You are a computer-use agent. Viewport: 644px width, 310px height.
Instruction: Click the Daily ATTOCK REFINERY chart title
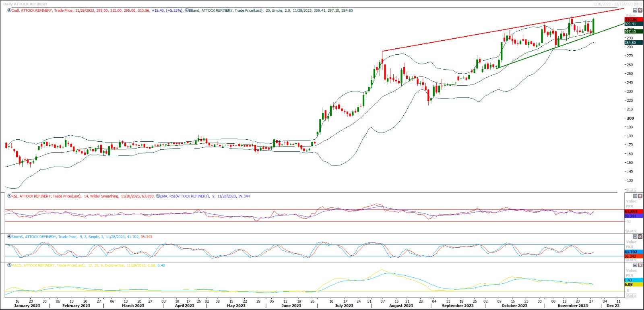click(x=25, y=4)
